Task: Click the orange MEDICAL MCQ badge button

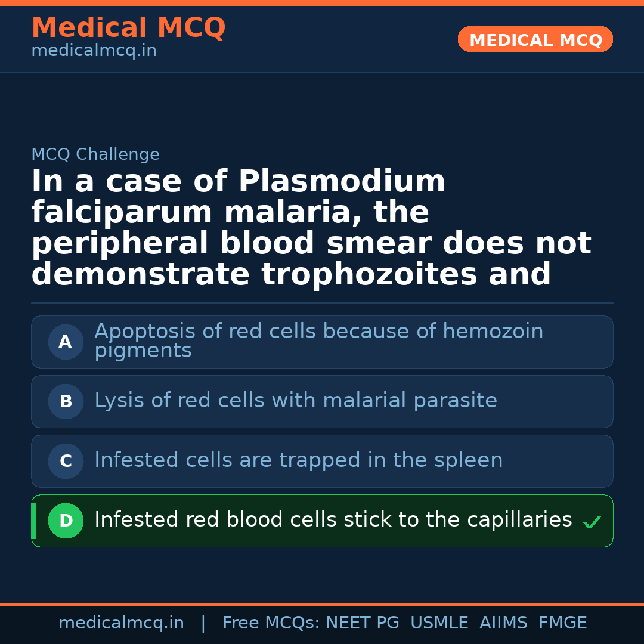Action: pyautogui.click(x=535, y=39)
